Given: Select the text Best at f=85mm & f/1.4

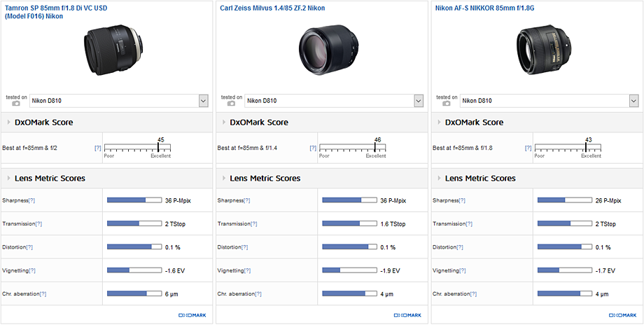Looking at the screenshot, I should pyautogui.click(x=247, y=148).
